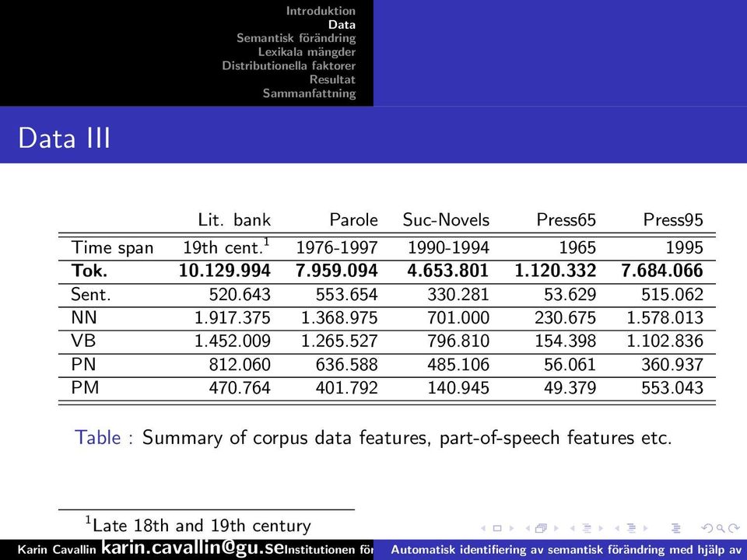
Task: Click the 'Press65' column header
Action: [x=566, y=219]
